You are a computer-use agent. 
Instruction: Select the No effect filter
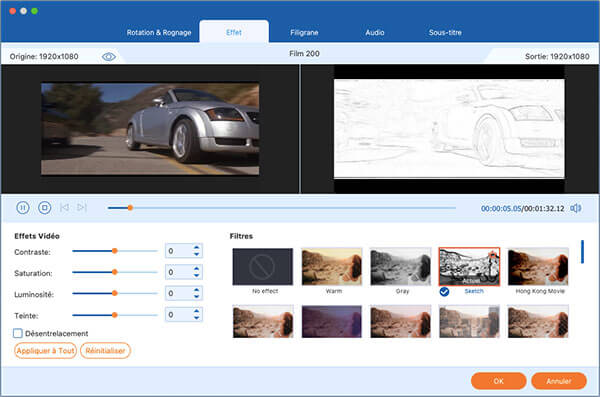[263, 266]
